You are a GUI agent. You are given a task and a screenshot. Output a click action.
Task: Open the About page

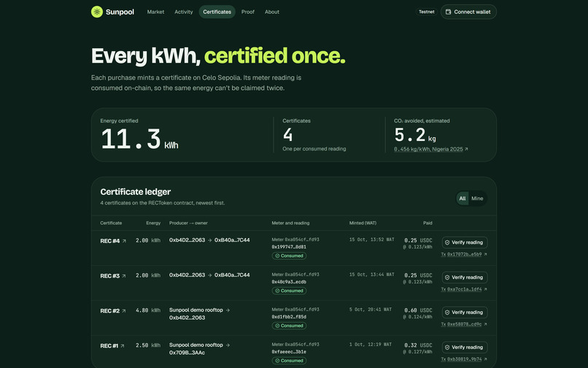[272, 12]
